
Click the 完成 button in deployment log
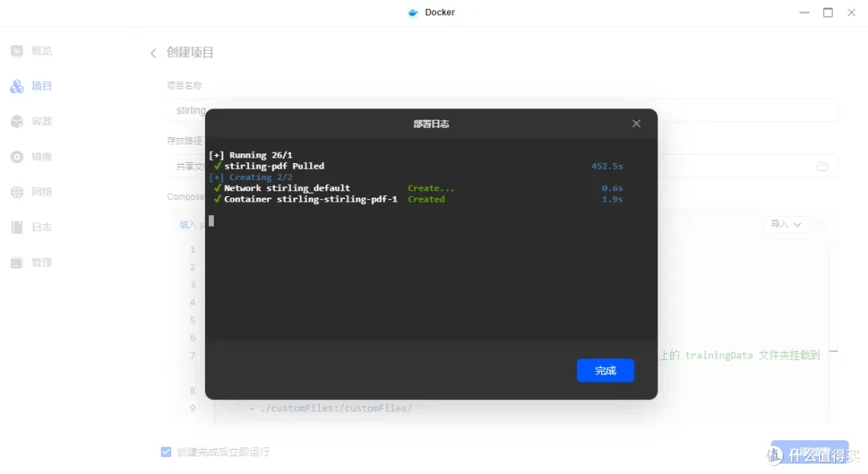click(x=605, y=370)
